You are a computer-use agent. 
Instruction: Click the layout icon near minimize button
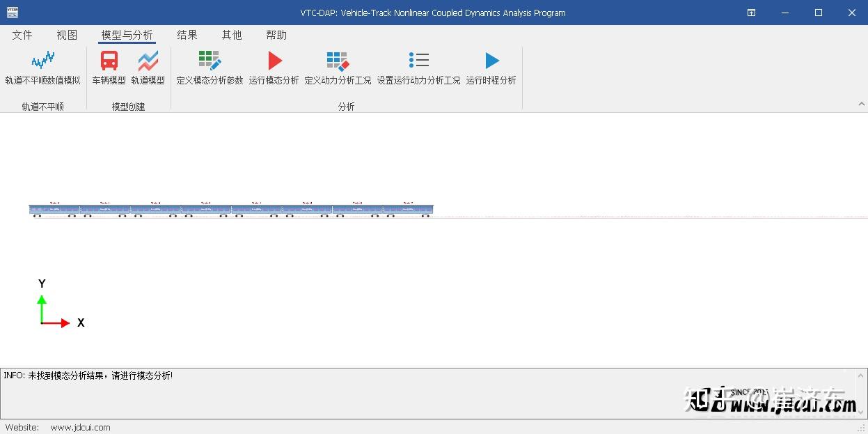(x=750, y=12)
